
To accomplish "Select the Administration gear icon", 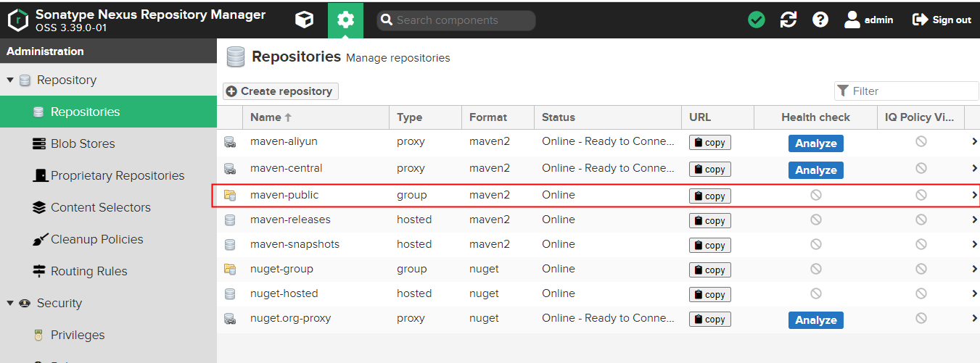I will (345, 20).
